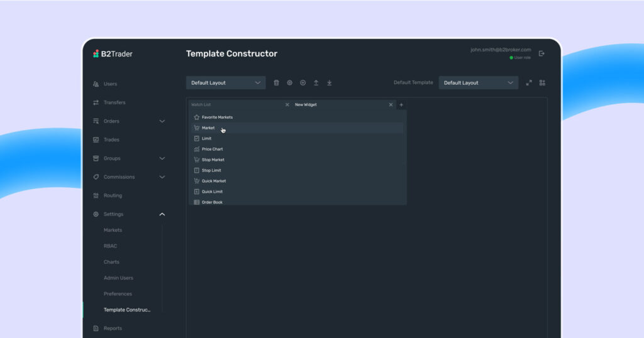Close the New Widget tab
644x338 pixels.
click(x=391, y=105)
